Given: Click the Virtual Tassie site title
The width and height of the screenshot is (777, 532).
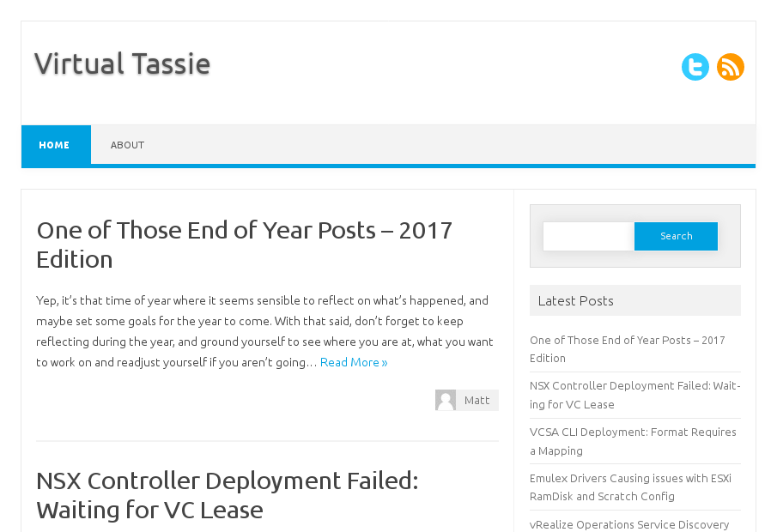Looking at the screenshot, I should (123, 63).
